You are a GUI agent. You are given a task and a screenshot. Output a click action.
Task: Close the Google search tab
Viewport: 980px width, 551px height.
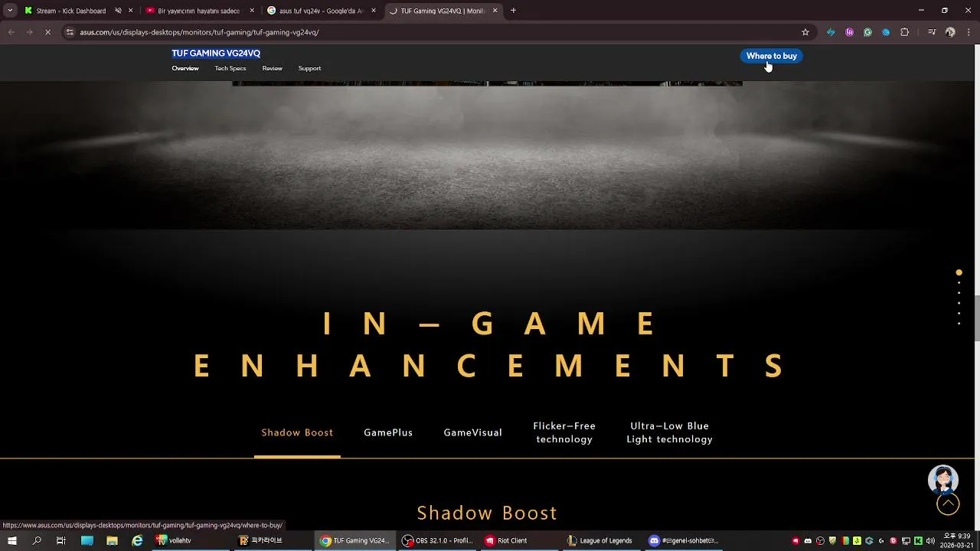(x=374, y=11)
